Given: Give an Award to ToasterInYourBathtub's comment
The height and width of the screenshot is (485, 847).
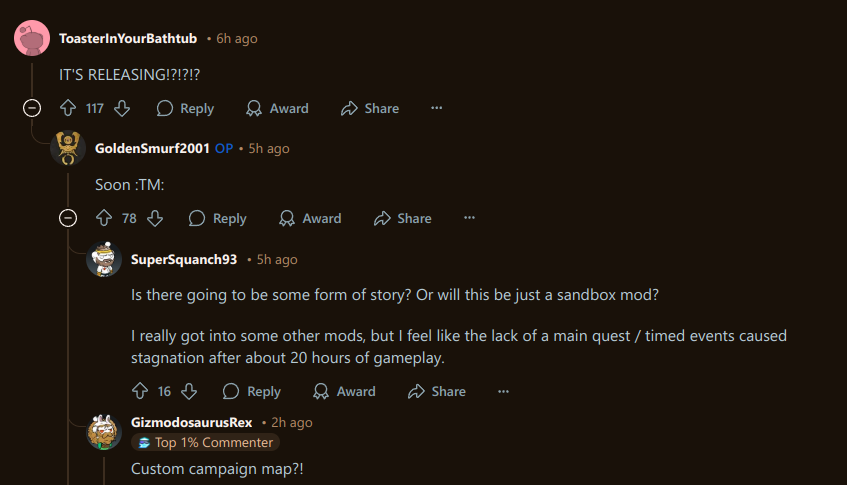Looking at the screenshot, I should pos(277,108).
